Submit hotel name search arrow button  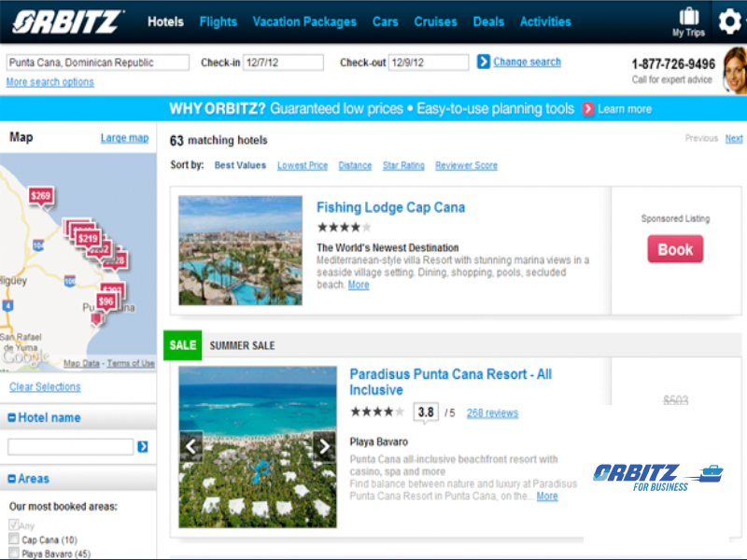pyautogui.click(x=143, y=447)
